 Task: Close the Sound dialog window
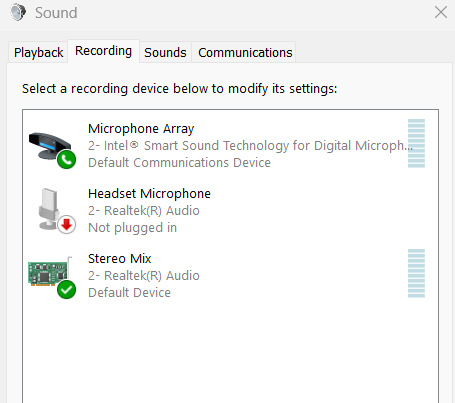[441, 13]
